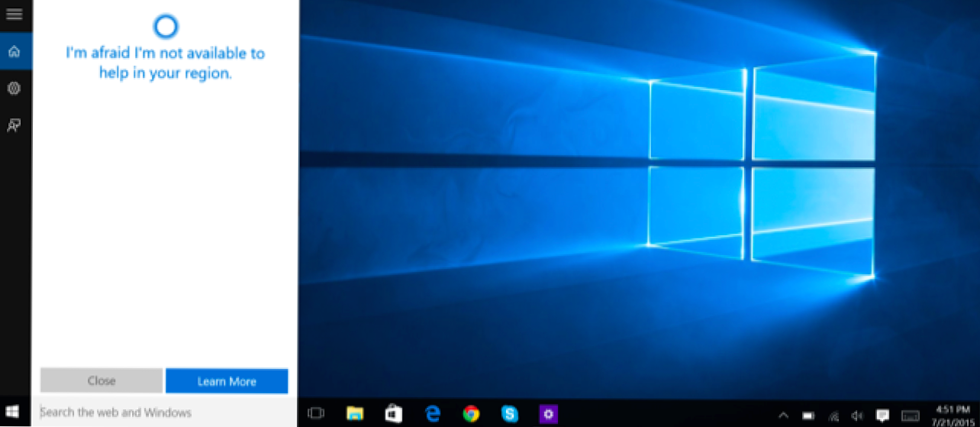Image resolution: width=980 pixels, height=427 pixels.
Task: Open Task View from the taskbar
Action: click(315, 413)
